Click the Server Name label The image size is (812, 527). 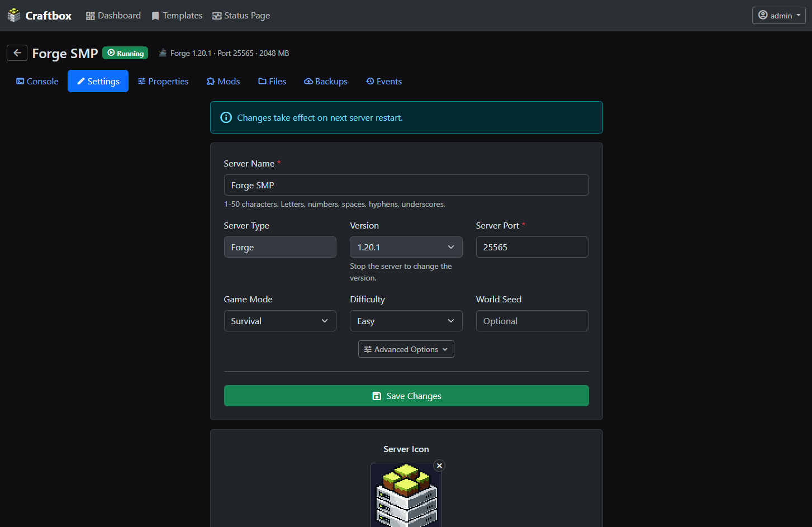pos(249,164)
